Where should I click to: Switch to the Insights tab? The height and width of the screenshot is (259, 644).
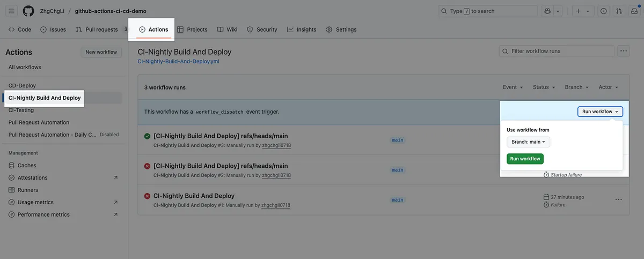coord(302,29)
